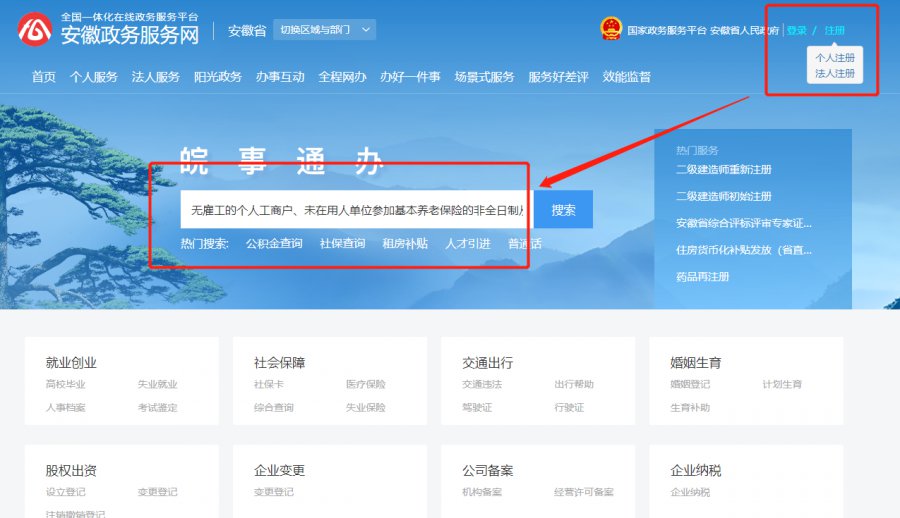This screenshot has width=900, height=518.
Task: Open the 切换区域与部门 dropdown
Action: point(324,29)
